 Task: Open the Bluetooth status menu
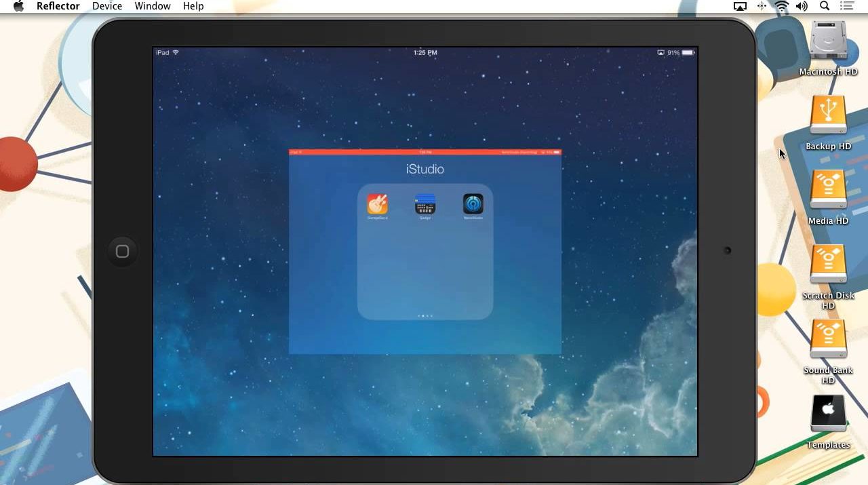762,6
